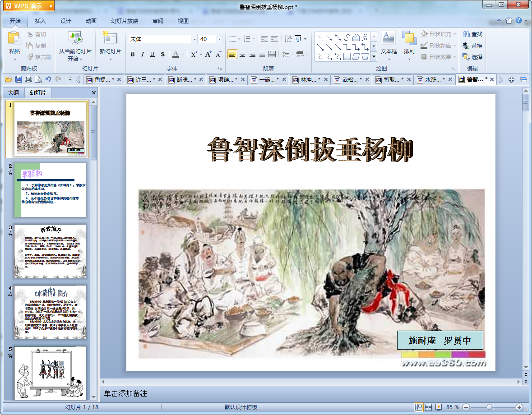Click Replace (替换) icon
This screenshot has height=415, width=532.
pyautogui.click(x=466, y=46)
